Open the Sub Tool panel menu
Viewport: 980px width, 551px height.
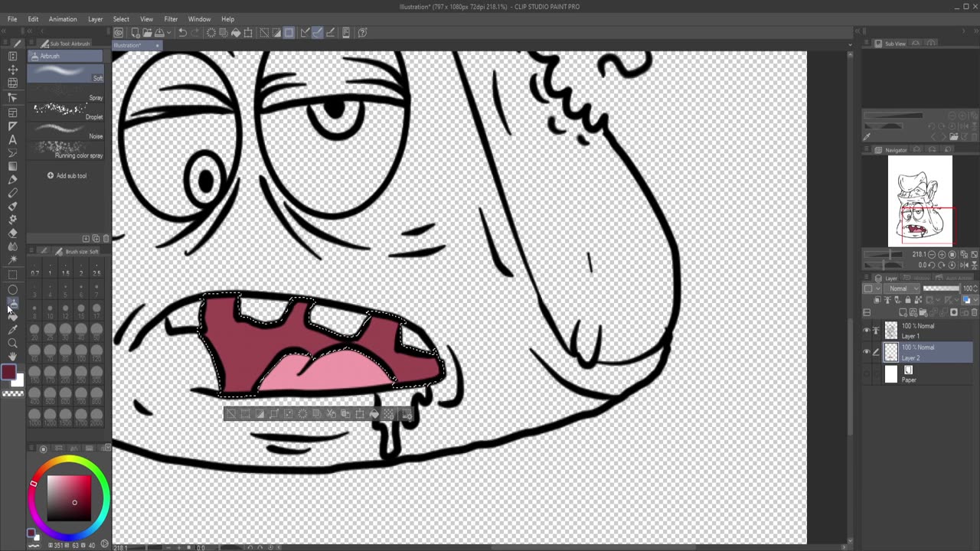tap(31, 42)
